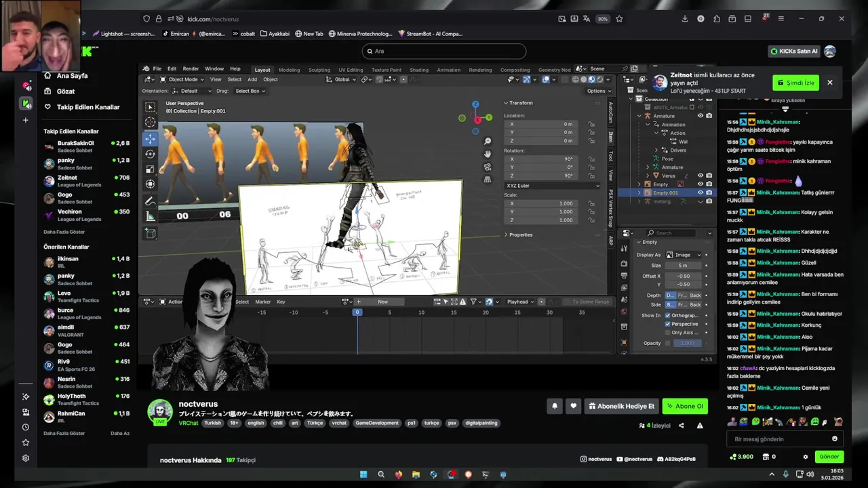Select the Add Cube tool

(150, 234)
